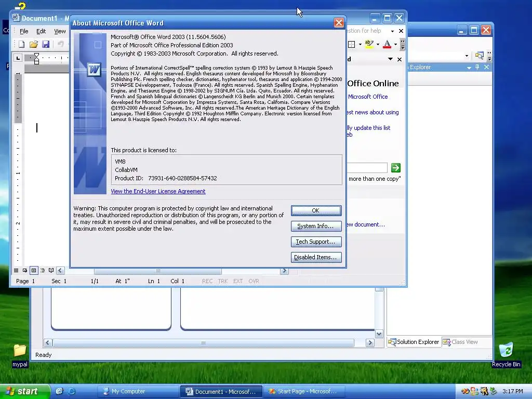
Task: Click the Find in Files icon in Visual Studio
Action: (479, 55)
